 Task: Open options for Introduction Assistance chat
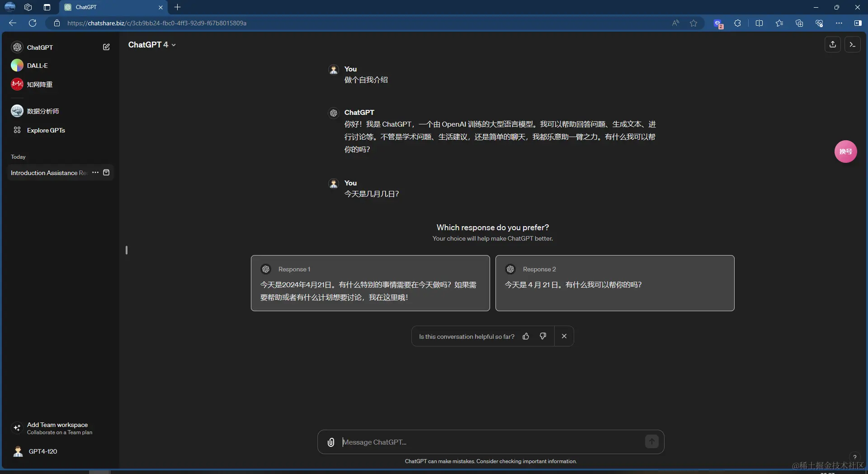click(95, 173)
